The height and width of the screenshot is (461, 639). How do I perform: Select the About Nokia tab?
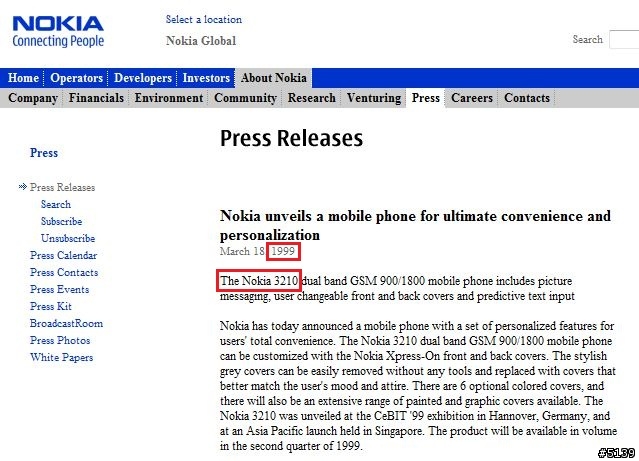273,78
